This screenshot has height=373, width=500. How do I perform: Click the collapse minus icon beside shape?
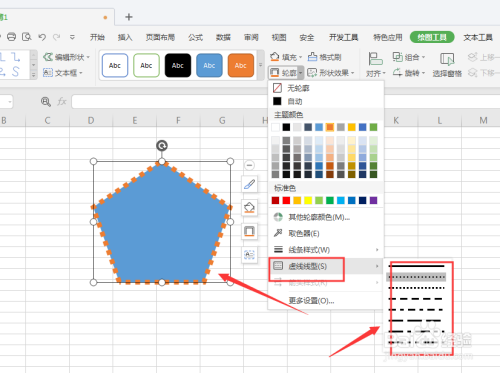point(249,165)
